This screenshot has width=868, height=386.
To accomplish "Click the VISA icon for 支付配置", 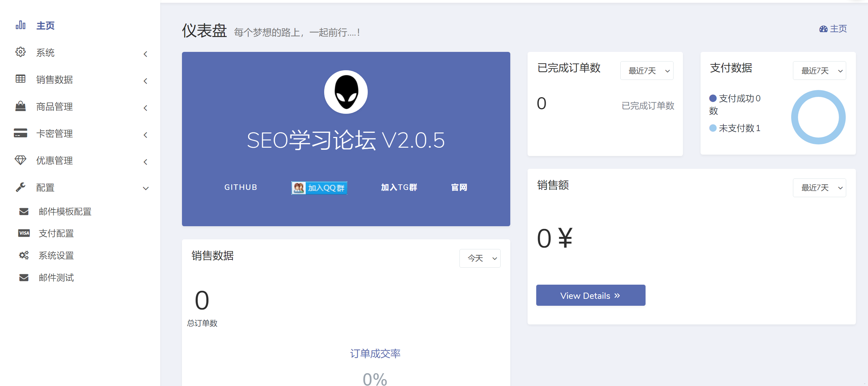I will [24, 233].
